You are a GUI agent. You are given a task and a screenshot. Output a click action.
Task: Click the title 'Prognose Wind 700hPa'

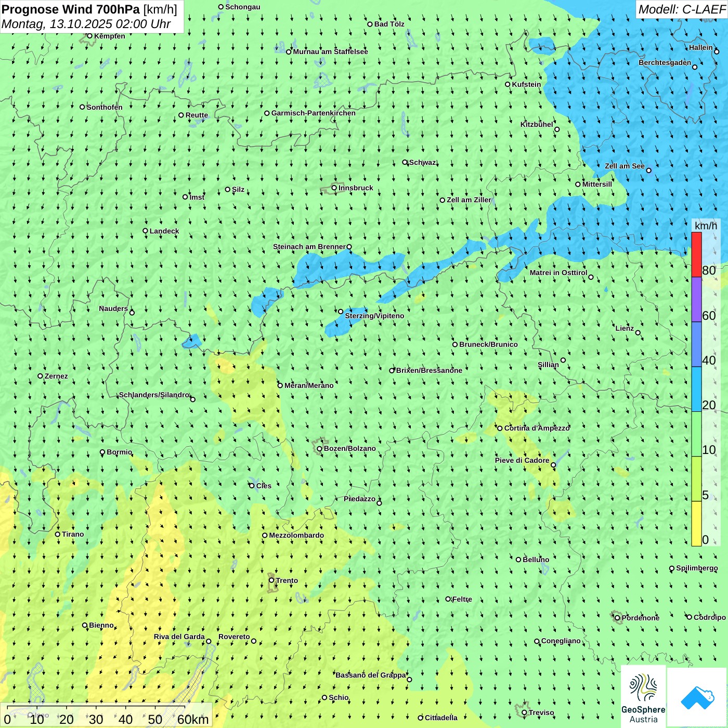tap(71, 9)
